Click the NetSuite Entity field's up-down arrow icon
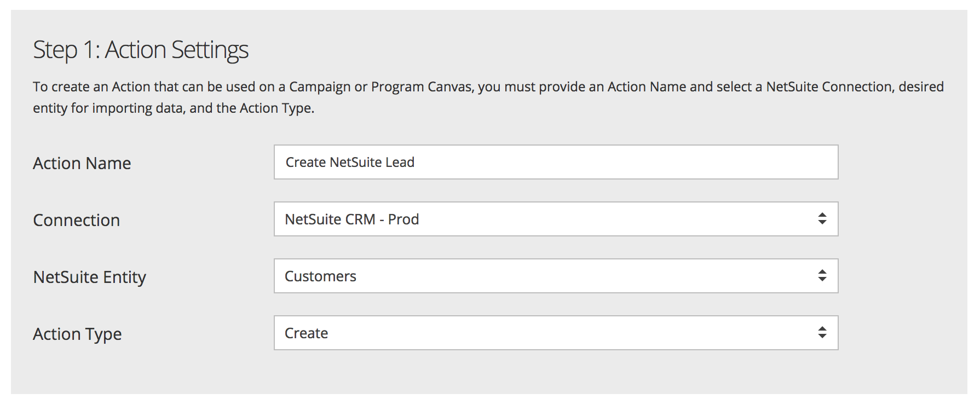Viewport: 980px width, 405px height. [822, 276]
